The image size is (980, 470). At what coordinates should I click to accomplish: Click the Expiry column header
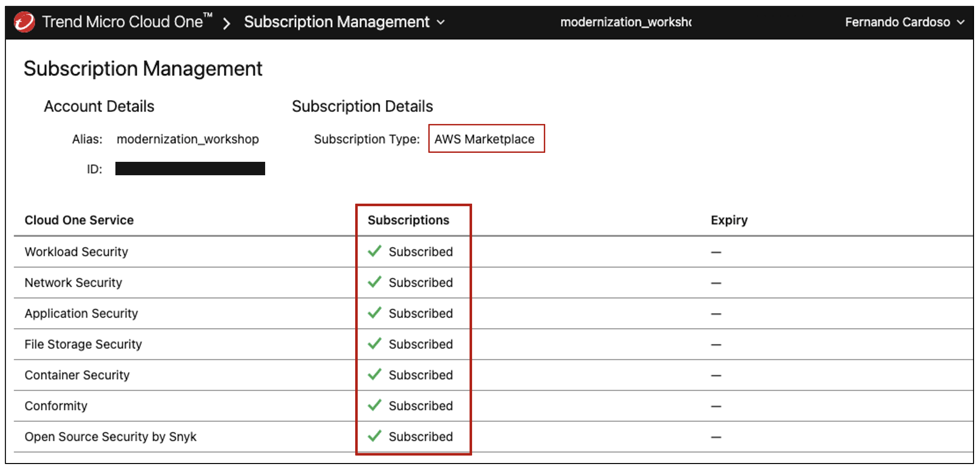(729, 220)
